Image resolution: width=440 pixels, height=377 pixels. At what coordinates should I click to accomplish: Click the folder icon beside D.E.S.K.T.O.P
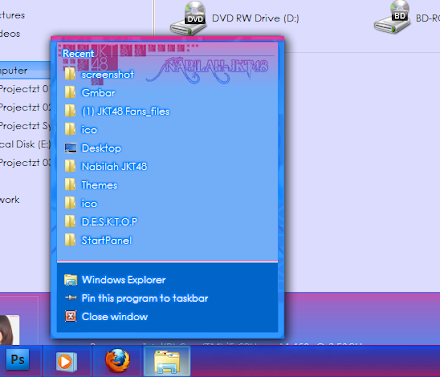70,221
